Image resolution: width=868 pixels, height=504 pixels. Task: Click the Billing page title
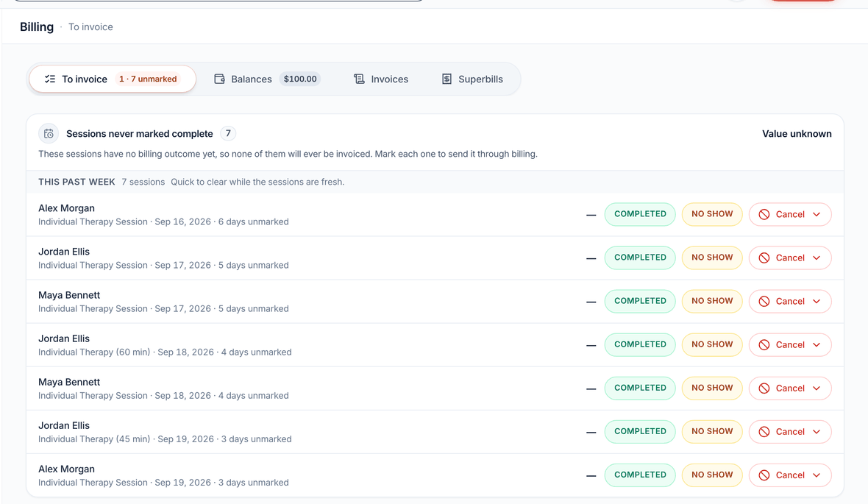(x=37, y=27)
